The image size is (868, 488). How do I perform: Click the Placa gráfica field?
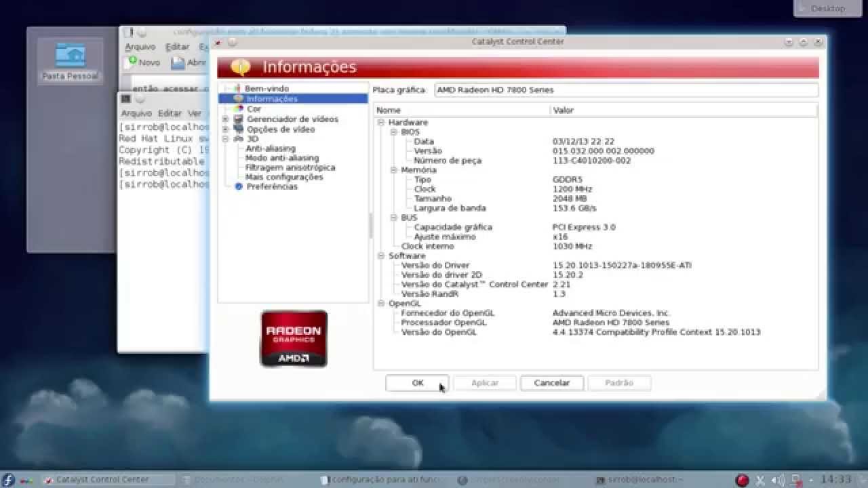[x=626, y=89]
